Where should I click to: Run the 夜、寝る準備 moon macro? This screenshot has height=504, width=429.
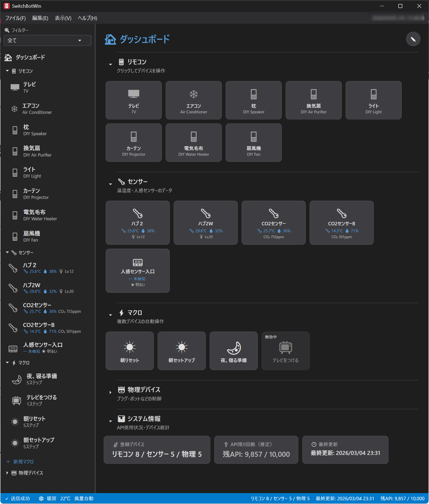click(234, 351)
